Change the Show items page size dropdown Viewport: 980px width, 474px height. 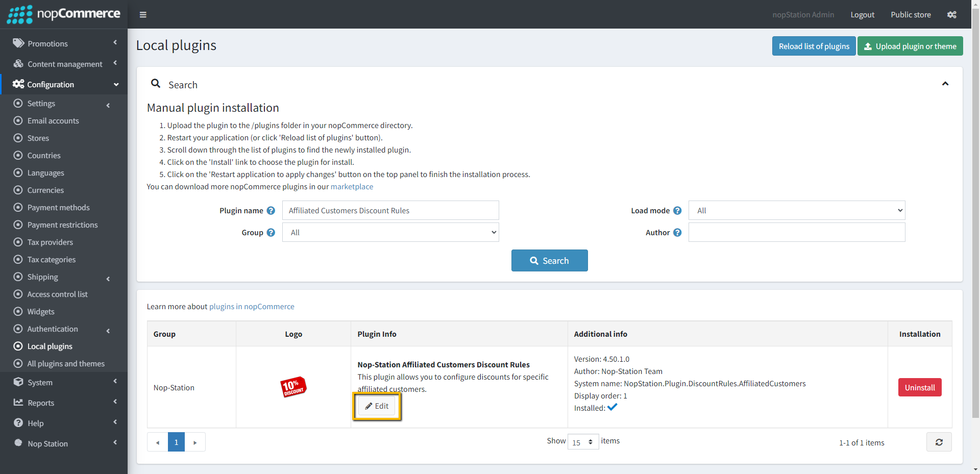click(583, 442)
